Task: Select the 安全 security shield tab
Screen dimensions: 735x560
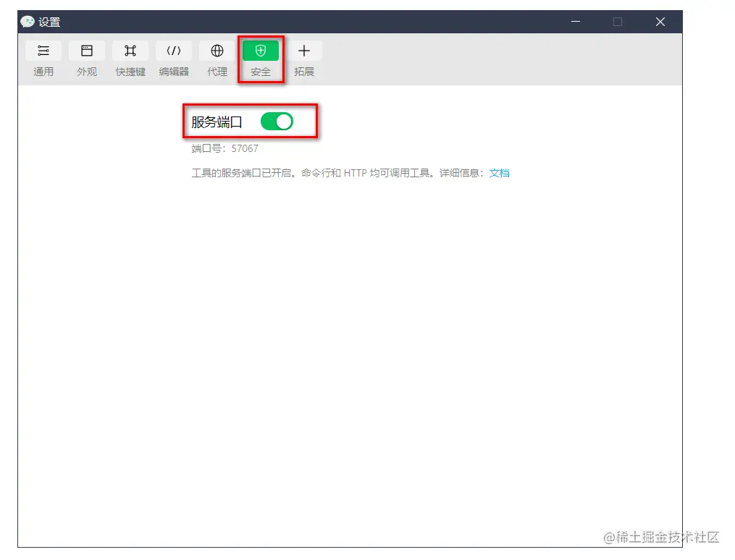Action: [x=261, y=59]
